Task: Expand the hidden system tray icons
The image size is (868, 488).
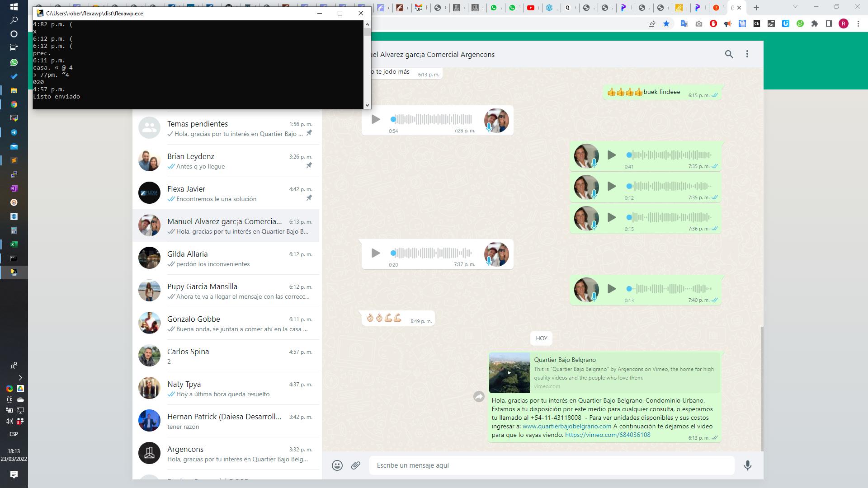Action: click(20, 378)
